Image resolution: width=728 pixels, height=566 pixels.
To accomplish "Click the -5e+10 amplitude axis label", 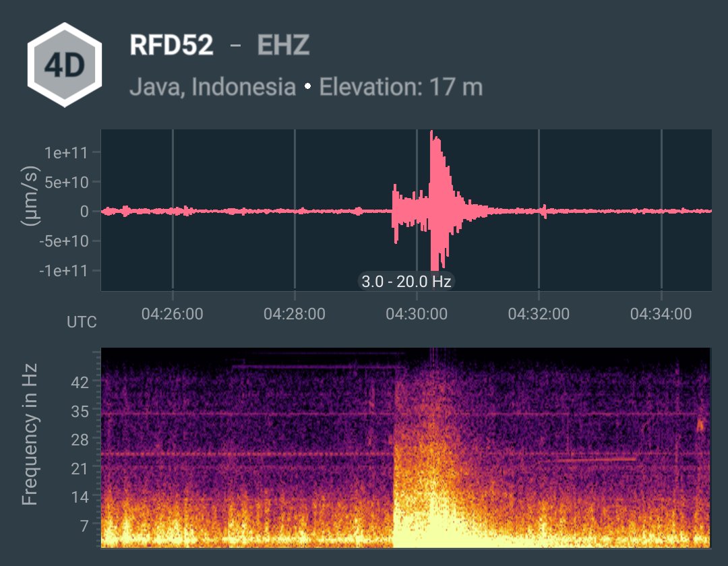I will pyautogui.click(x=64, y=241).
